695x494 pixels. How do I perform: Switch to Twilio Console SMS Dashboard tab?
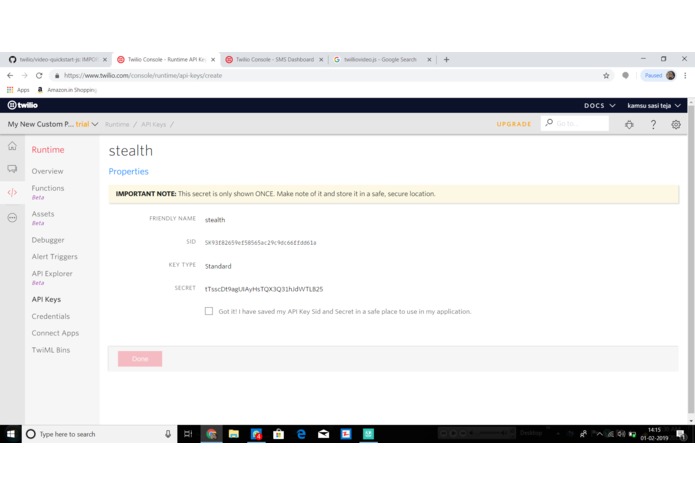[274, 59]
